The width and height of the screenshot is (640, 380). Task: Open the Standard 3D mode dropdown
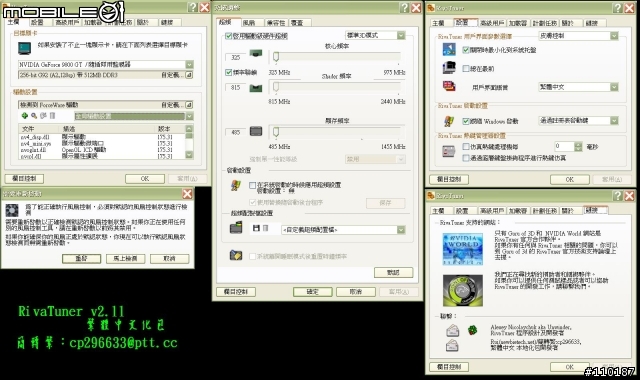click(x=401, y=36)
